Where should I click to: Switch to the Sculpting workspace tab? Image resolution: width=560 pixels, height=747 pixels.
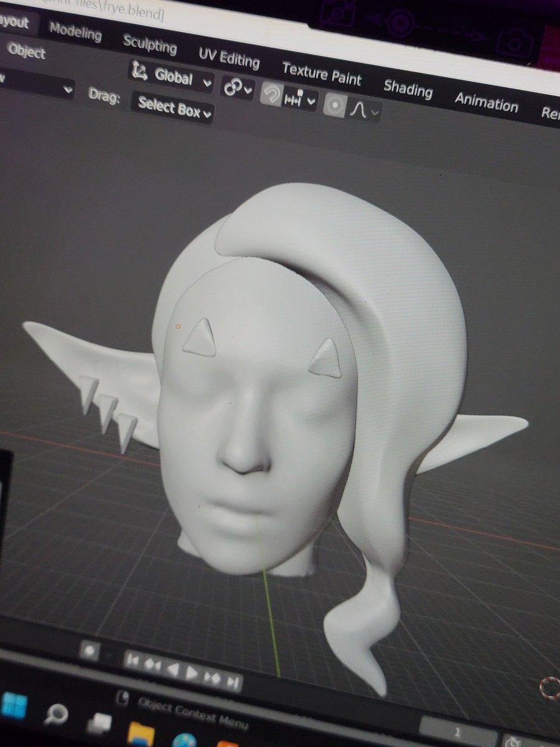pos(149,45)
